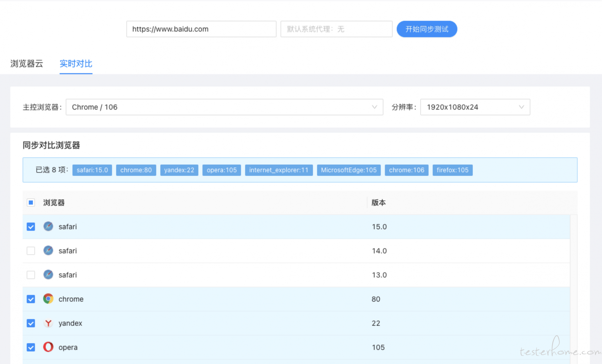The image size is (602, 364).
Task: Click the 已选 8 项 label
Action: coord(52,170)
